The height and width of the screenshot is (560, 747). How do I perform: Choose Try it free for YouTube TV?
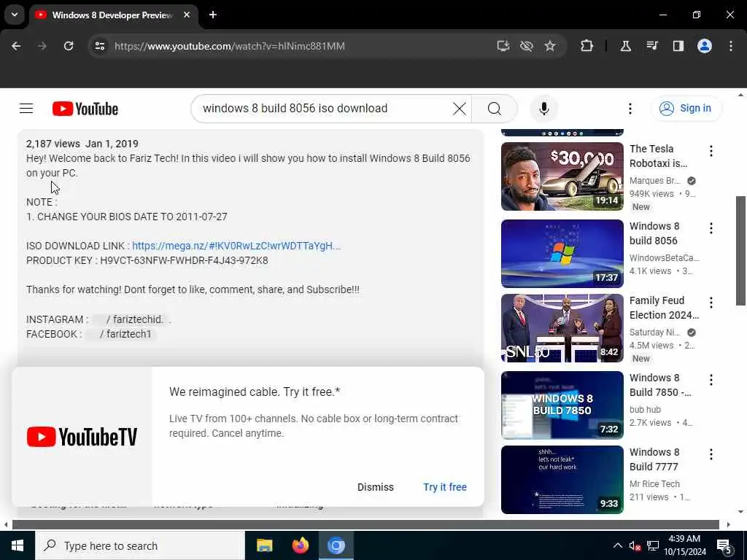[445, 487]
